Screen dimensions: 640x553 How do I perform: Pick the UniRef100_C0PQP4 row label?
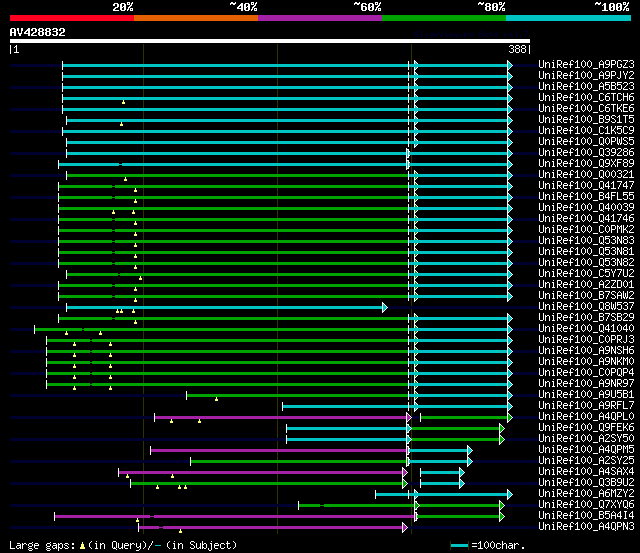(x=586, y=373)
